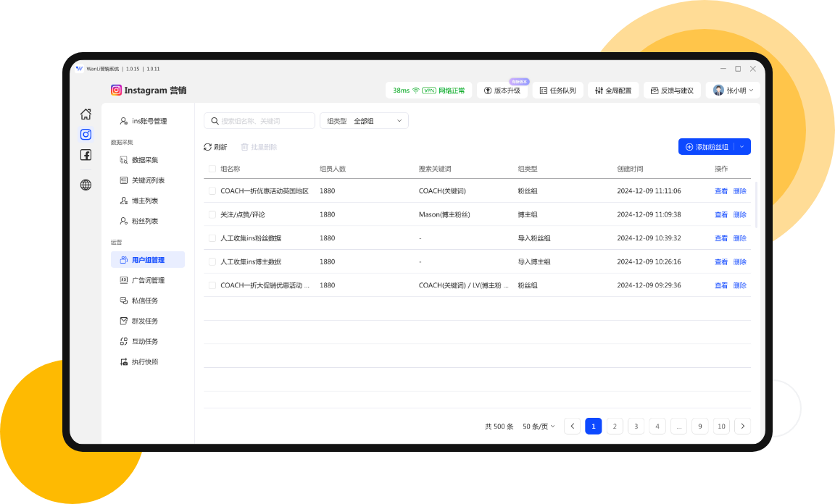Click the table's vertical scrollbar
Screen dimensions: 835x504
(x=755, y=205)
